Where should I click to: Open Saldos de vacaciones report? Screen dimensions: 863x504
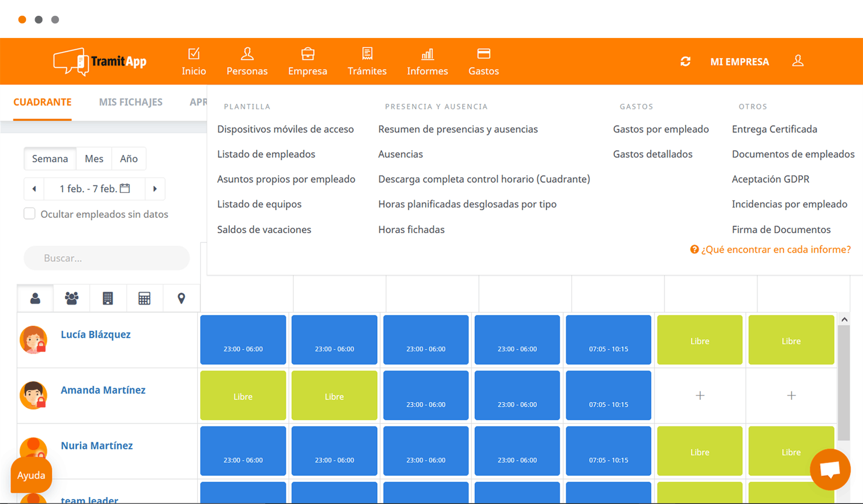(264, 229)
